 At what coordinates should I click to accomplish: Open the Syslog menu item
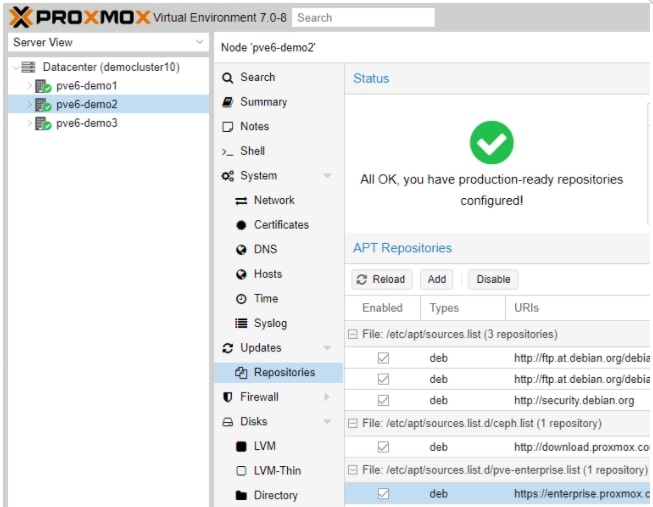pyautogui.click(x=279, y=323)
